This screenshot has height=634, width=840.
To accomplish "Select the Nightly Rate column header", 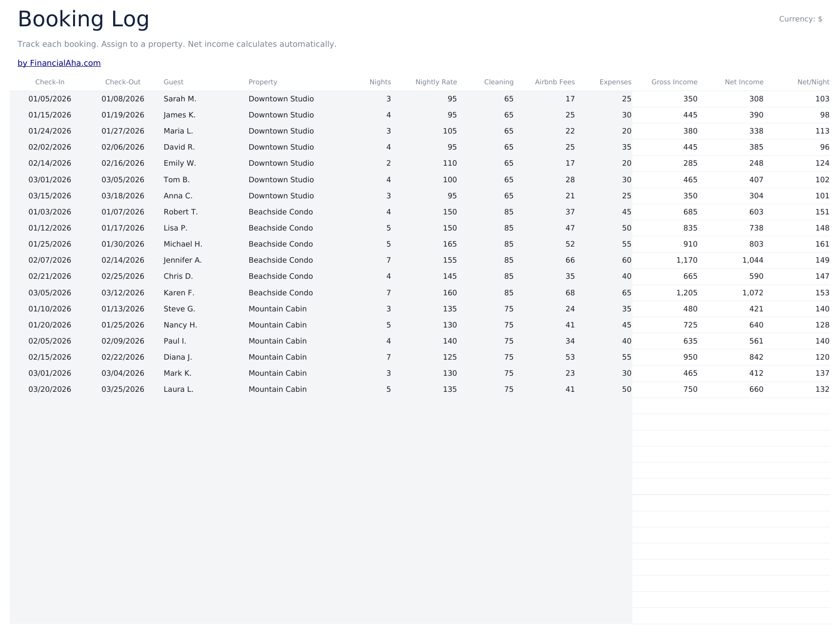I will tap(436, 82).
